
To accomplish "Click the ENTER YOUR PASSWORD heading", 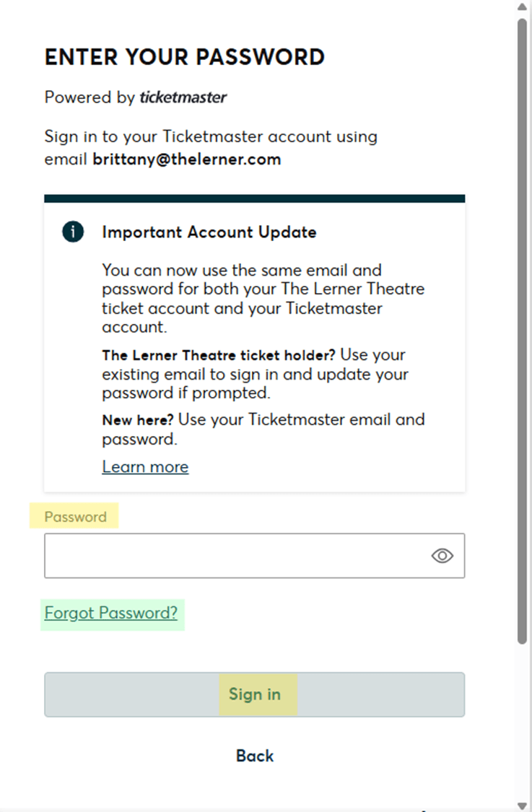I will pyautogui.click(x=185, y=57).
